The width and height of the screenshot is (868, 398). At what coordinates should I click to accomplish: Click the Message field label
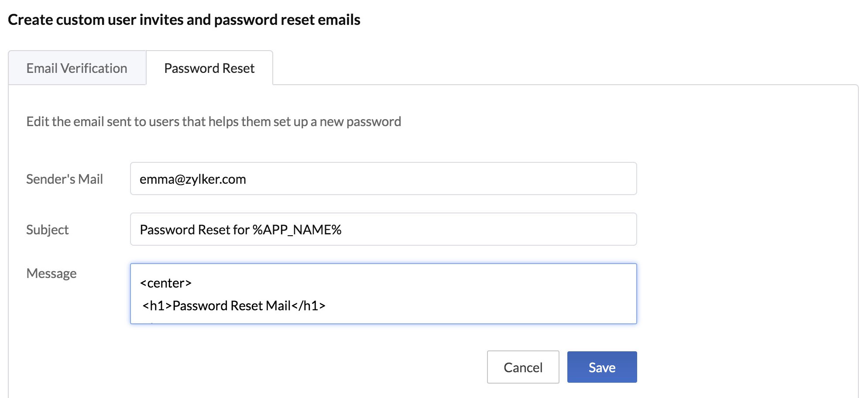pos(51,273)
